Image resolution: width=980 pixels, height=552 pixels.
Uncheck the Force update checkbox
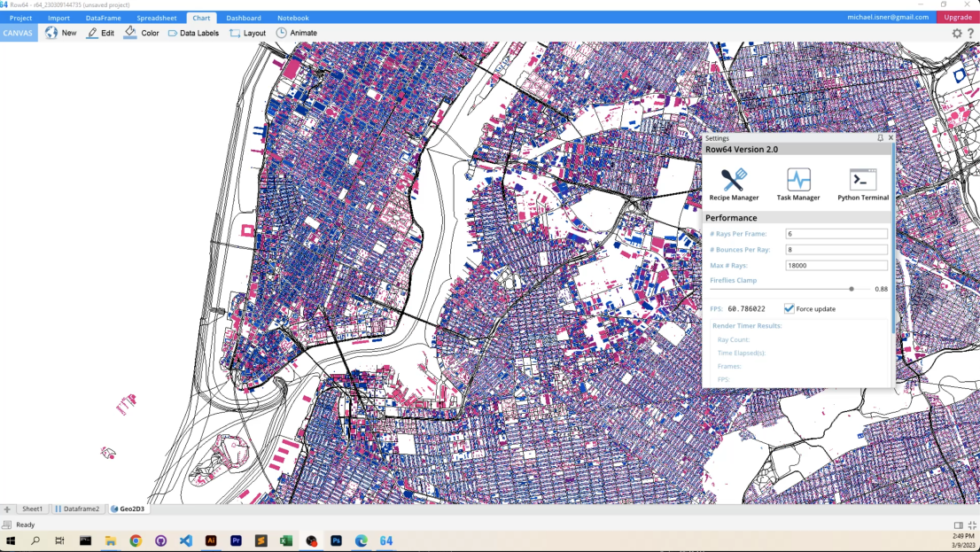(789, 308)
